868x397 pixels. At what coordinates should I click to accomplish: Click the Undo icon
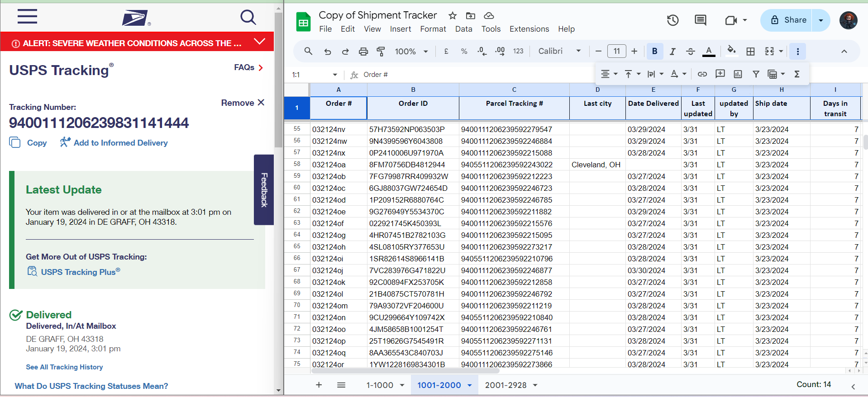click(x=328, y=52)
